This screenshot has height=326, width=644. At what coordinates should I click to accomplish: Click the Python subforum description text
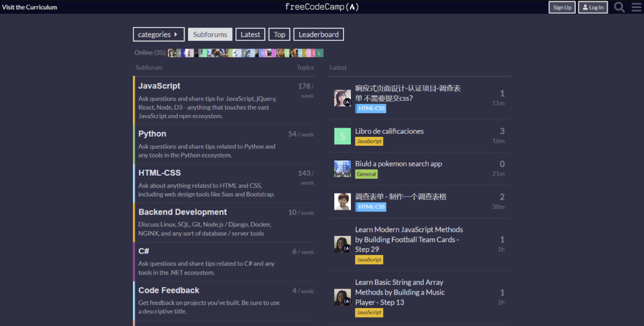click(206, 151)
